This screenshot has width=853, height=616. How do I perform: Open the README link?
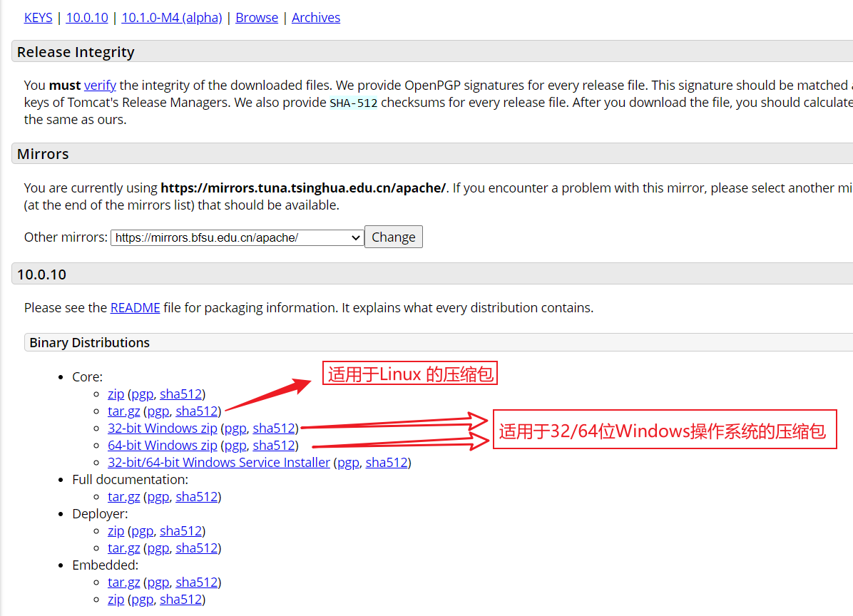135,308
